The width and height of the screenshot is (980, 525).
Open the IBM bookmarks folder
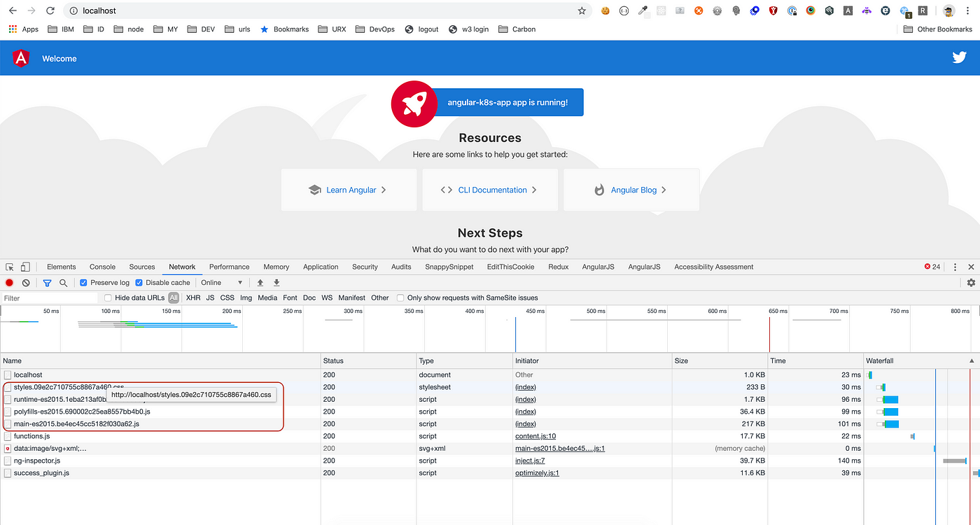pyautogui.click(x=62, y=29)
